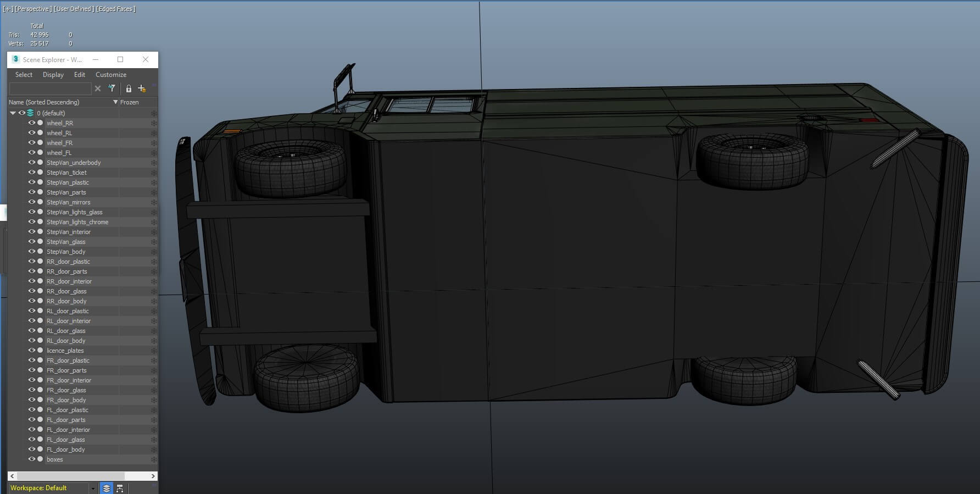Open the Display menu in Scene Explorer
The image size is (980, 494).
pos(53,75)
